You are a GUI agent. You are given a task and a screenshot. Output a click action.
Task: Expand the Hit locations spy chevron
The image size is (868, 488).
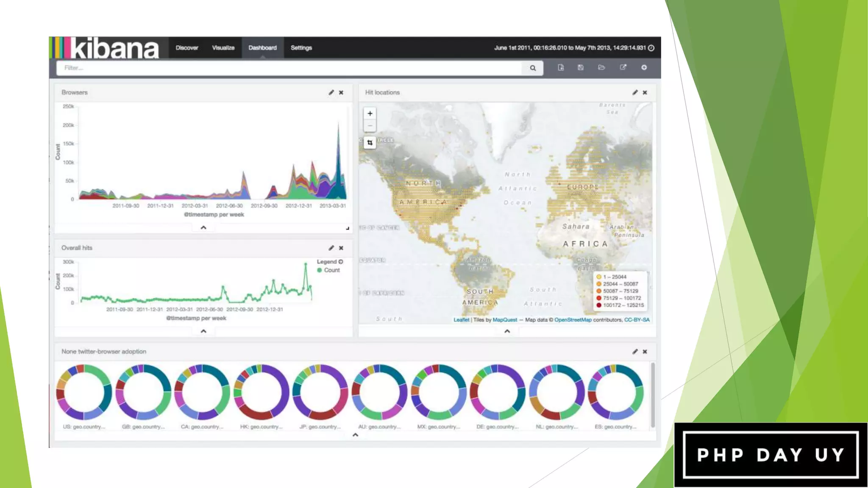click(x=507, y=331)
